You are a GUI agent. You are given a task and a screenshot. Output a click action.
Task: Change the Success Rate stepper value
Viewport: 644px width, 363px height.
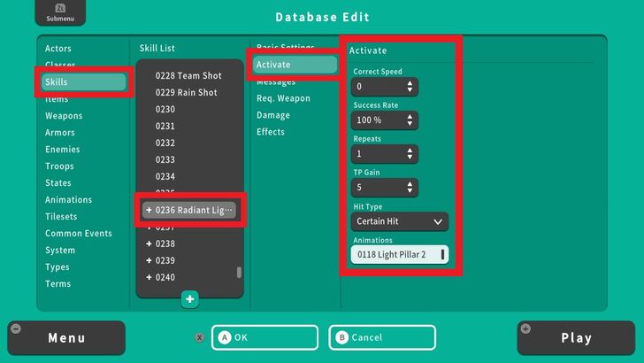410,120
